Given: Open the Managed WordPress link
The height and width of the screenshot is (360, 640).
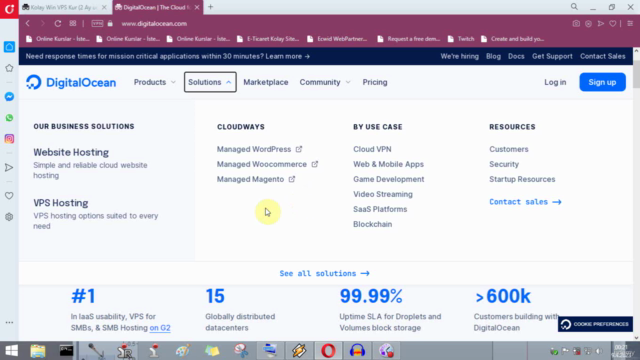Looking at the screenshot, I should click(x=260, y=149).
